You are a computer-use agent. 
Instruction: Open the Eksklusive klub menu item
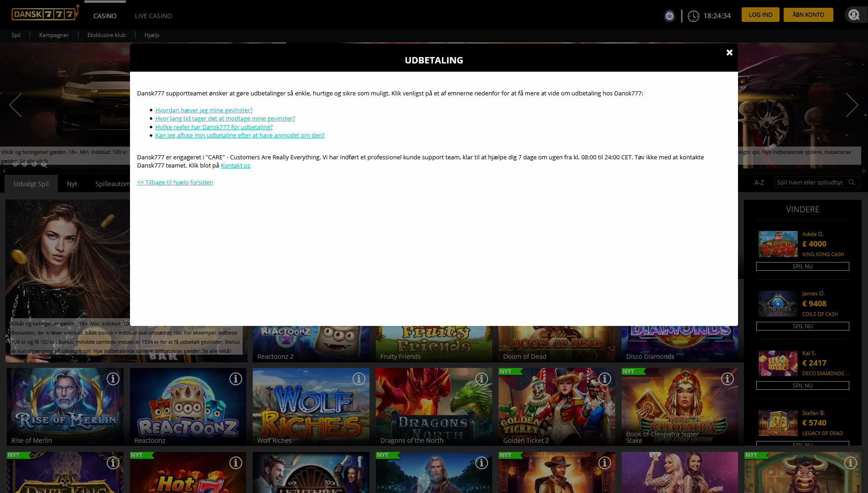(x=106, y=35)
